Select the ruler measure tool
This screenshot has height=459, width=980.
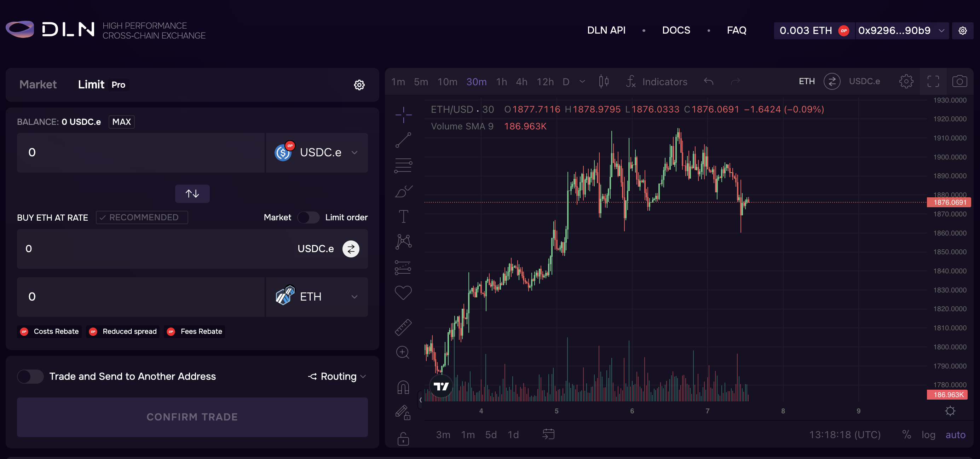point(403,327)
